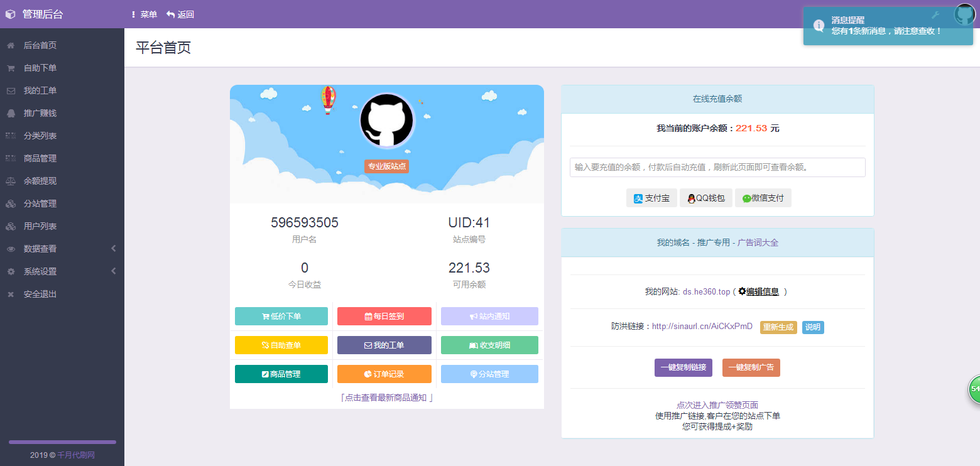This screenshot has height=466, width=980.
Task: Click the grid icon beside 分类列表
Action: point(11,136)
